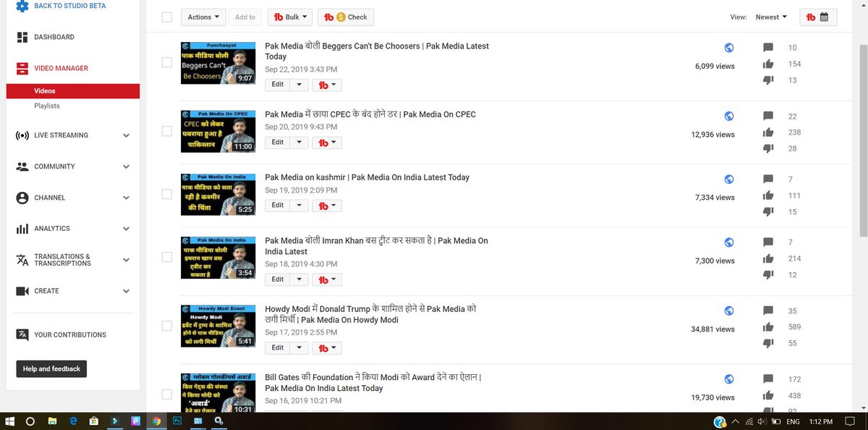Click the Video Manager icon
This screenshot has height=430, width=868.
pyautogui.click(x=22, y=68)
